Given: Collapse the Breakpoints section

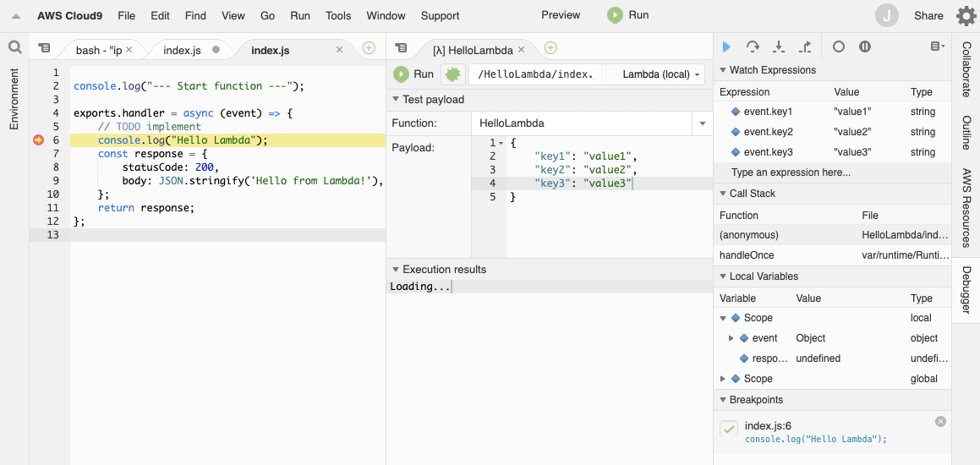Looking at the screenshot, I should point(723,400).
